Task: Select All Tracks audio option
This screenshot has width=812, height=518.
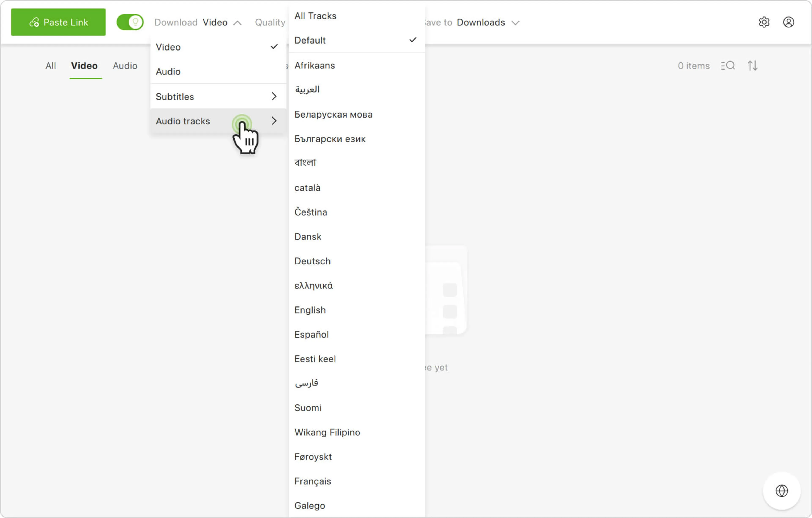Action: (x=315, y=16)
